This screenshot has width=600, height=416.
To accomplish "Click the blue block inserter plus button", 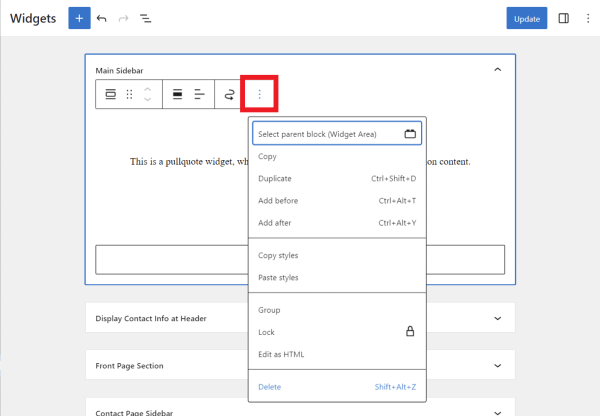I will point(79,18).
